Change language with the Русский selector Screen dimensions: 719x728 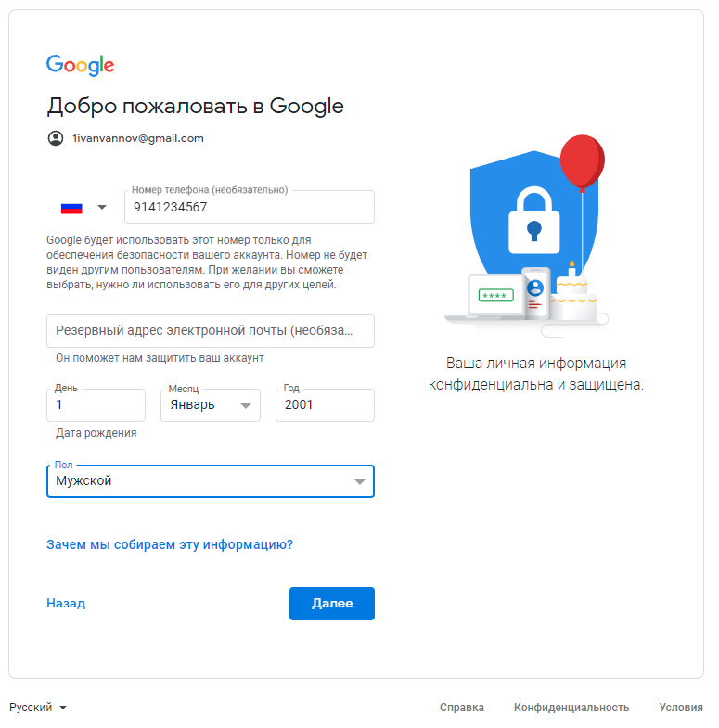pos(38,708)
